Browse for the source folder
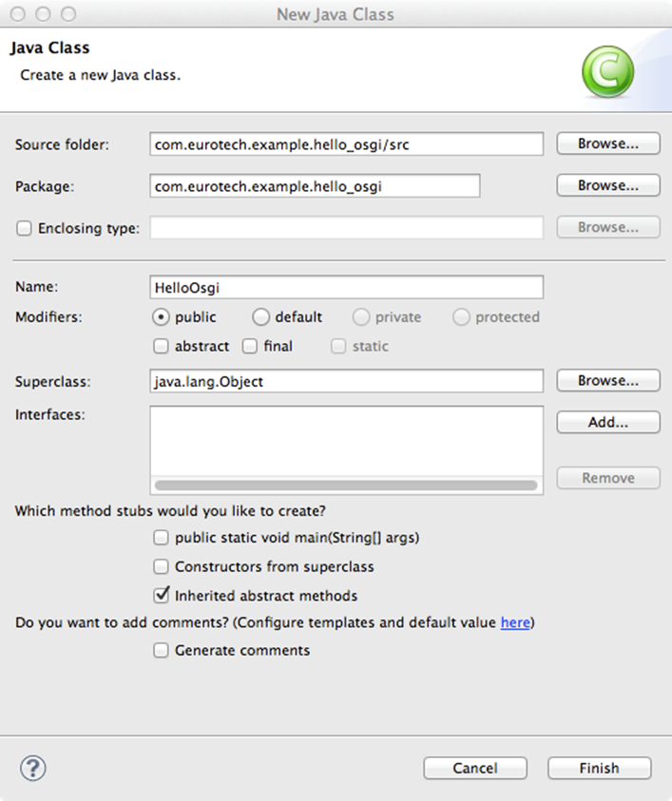This screenshot has height=801, width=672. tap(608, 143)
